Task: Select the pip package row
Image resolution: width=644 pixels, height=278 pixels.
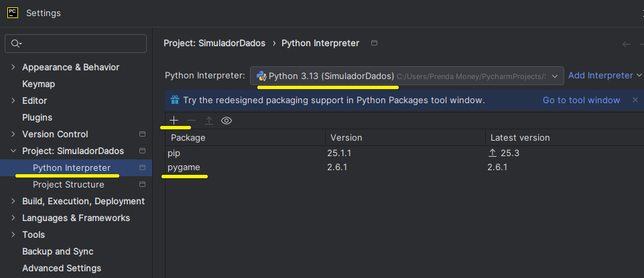Action: click(x=405, y=153)
